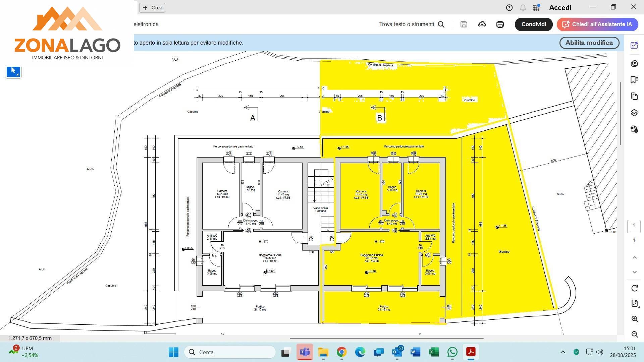
Task: Open the AI assistant panel icon in sidebar
Action: click(634, 45)
